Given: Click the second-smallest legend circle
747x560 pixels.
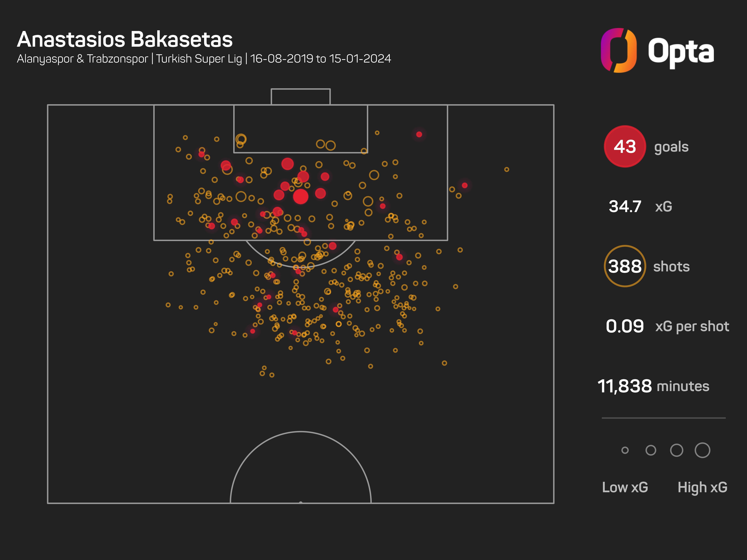Looking at the screenshot, I should point(650,450).
